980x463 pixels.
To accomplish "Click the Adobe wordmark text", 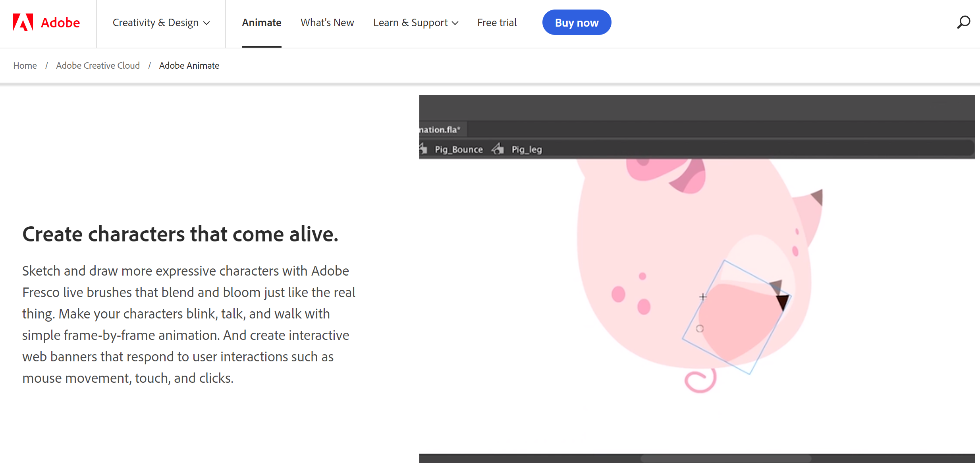I will tap(60, 23).
